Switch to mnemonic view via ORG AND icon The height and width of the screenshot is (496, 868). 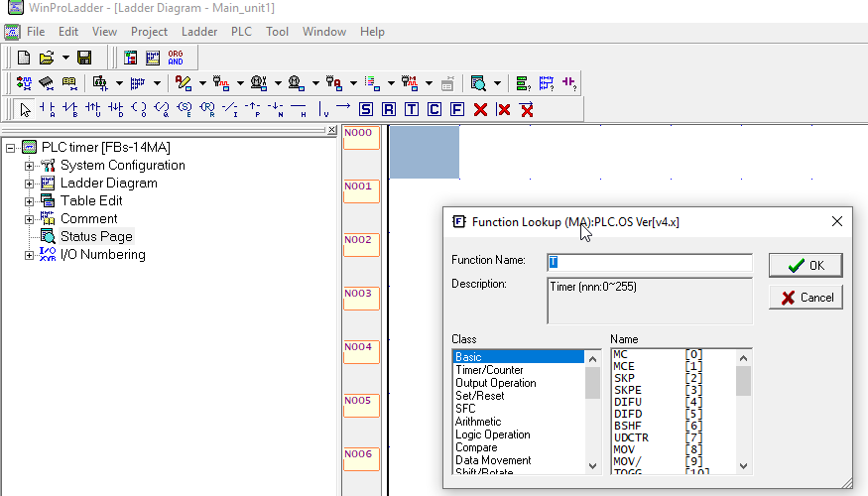tap(176, 58)
